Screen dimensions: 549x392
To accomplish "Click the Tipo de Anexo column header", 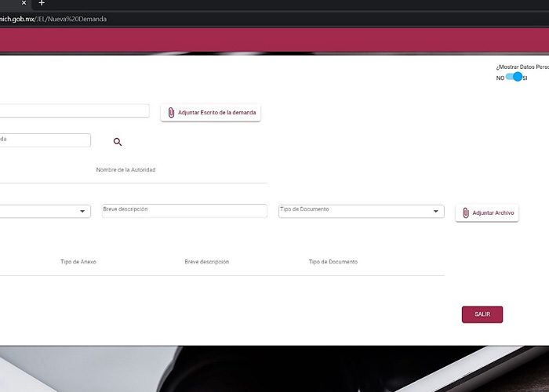I will pyautogui.click(x=78, y=262).
